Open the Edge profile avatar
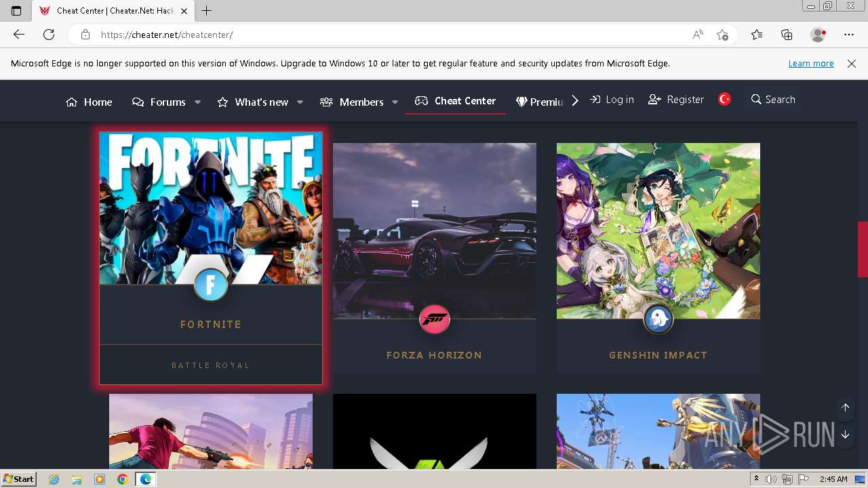This screenshot has width=868, height=488. [818, 35]
